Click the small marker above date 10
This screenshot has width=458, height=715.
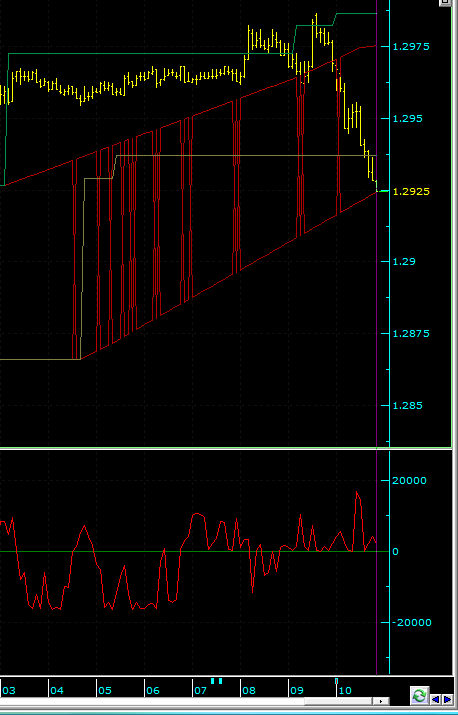point(337,681)
